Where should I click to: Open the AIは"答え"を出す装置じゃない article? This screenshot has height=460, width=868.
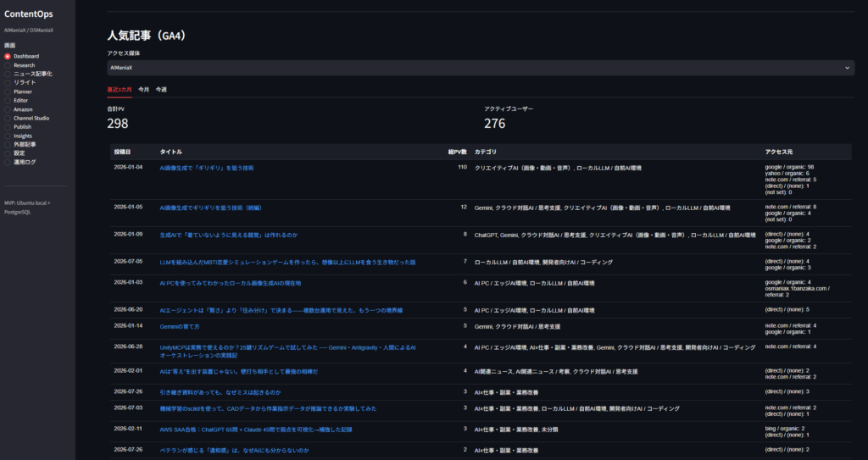(238, 372)
